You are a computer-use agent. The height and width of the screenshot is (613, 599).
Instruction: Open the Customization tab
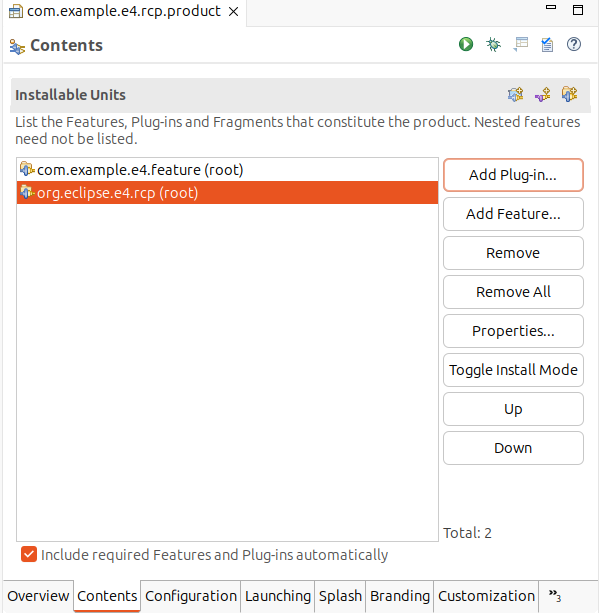[486, 596]
